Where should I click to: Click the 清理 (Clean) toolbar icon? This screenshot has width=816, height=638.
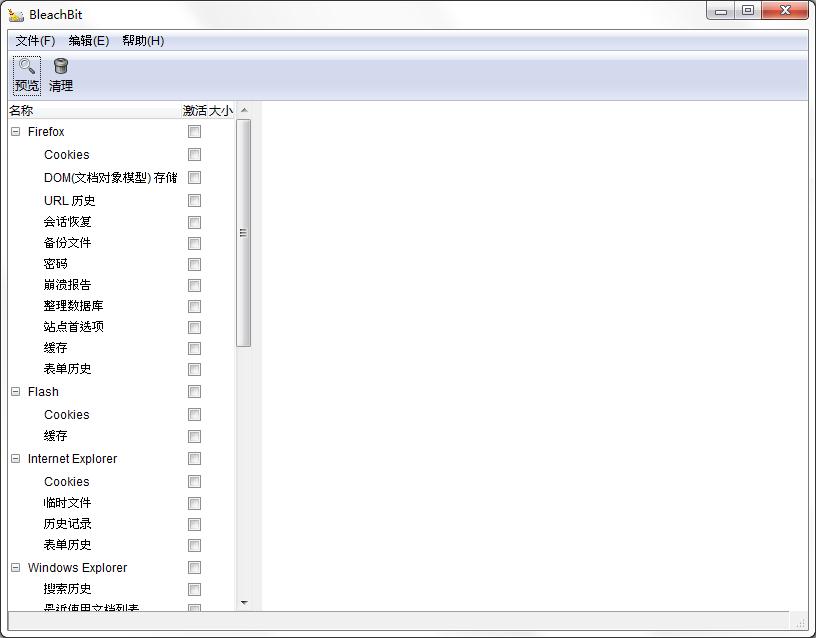(x=60, y=72)
